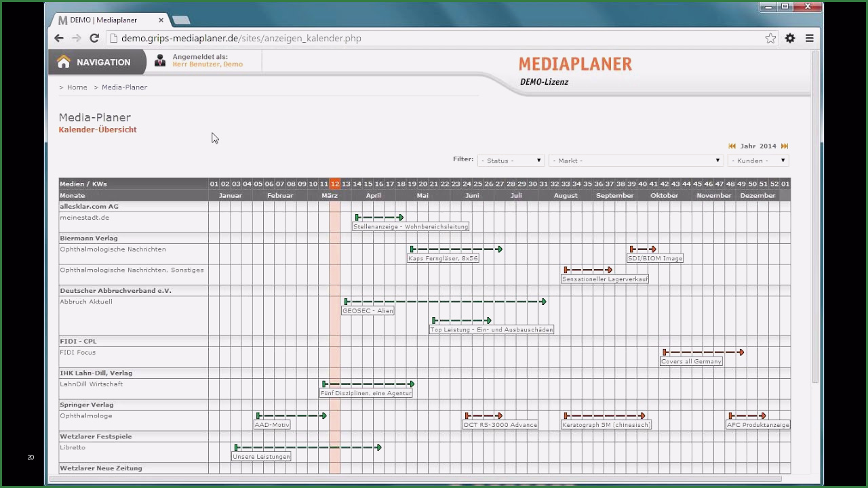Click the browser back arrow
This screenshot has height=488, width=868.
pyautogui.click(x=59, y=39)
